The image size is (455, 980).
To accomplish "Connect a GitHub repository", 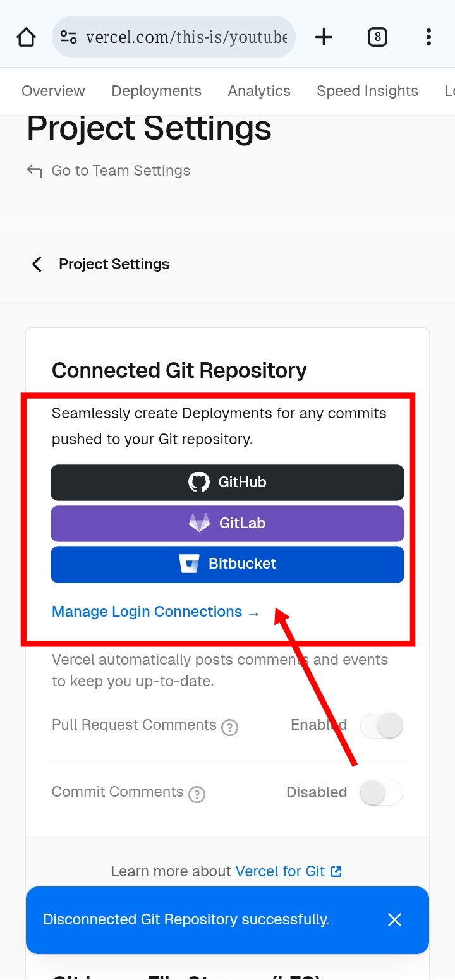I will (x=227, y=483).
